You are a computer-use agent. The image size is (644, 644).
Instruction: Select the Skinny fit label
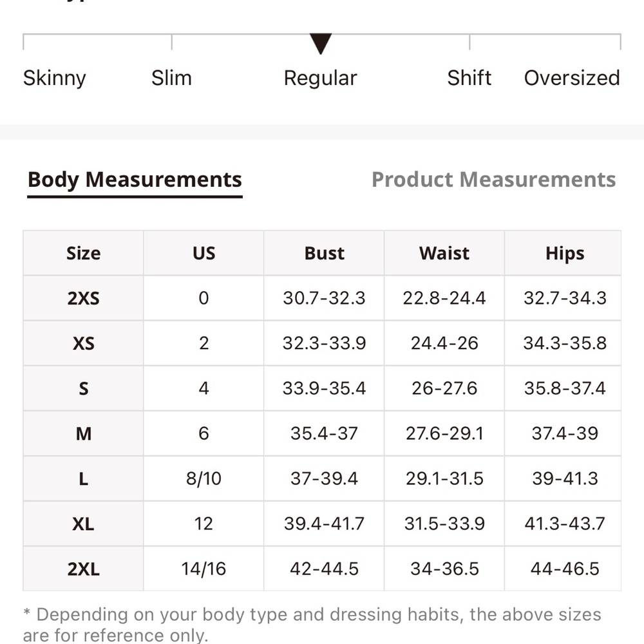(x=55, y=78)
